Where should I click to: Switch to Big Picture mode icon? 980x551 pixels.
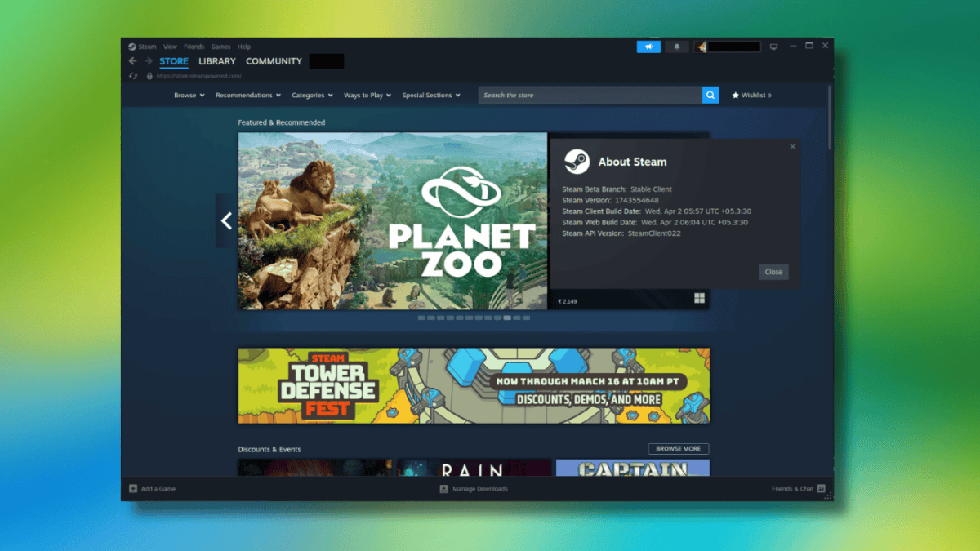(x=773, y=47)
